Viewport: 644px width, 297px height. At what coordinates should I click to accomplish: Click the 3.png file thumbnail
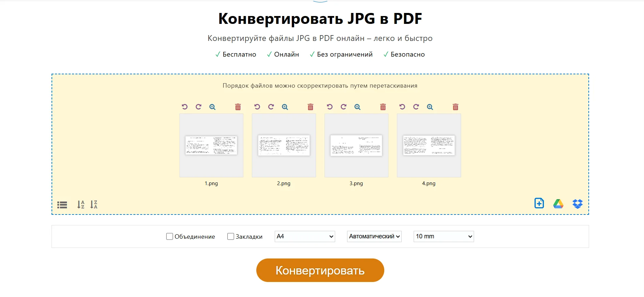pos(356,145)
